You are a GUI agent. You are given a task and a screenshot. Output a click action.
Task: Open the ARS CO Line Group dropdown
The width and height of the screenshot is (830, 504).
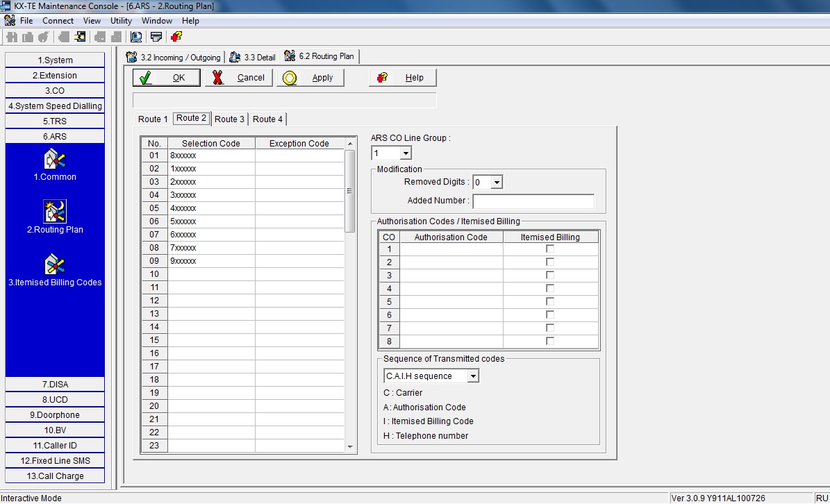point(406,153)
